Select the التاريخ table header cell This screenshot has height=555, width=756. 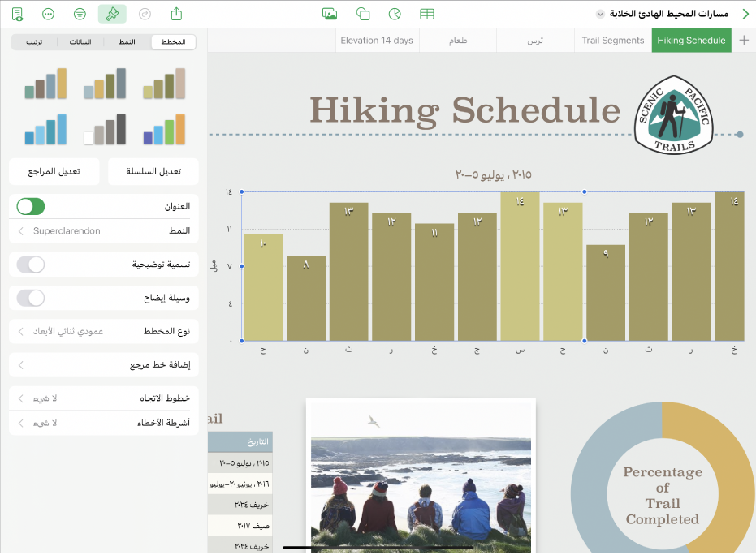point(240,441)
